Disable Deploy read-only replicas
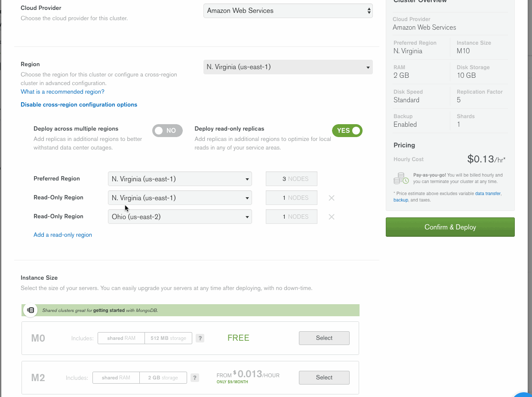 347,130
